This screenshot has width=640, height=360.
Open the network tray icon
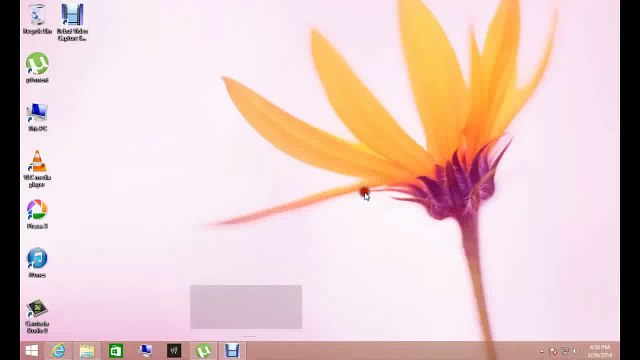(565, 351)
